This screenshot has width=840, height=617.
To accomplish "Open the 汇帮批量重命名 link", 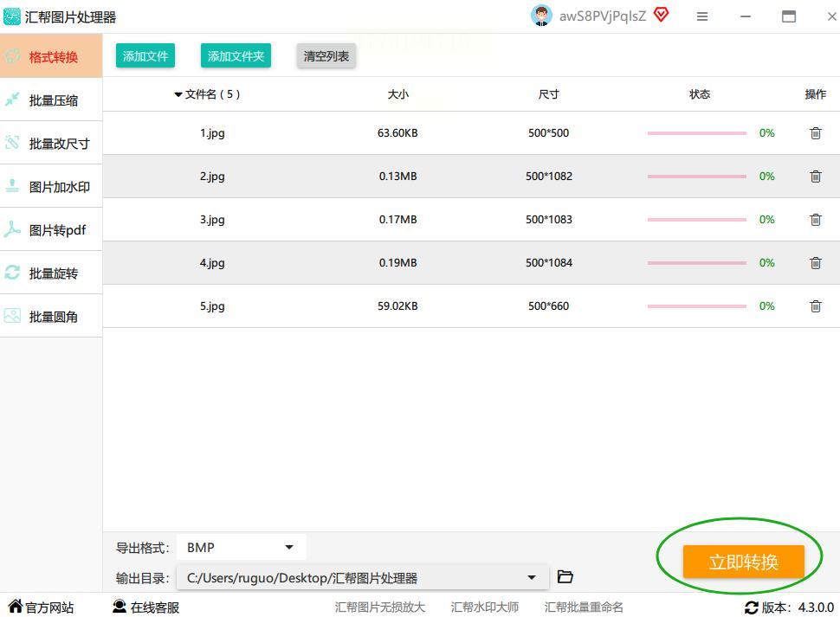I will tap(584, 607).
